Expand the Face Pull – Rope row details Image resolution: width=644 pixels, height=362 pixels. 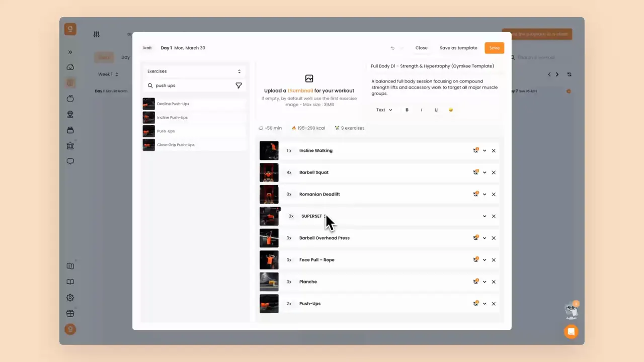(x=485, y=260)
